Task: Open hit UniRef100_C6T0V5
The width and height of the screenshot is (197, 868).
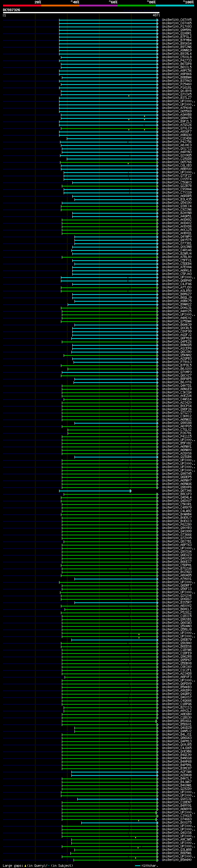Action: [x=177, y=20]
